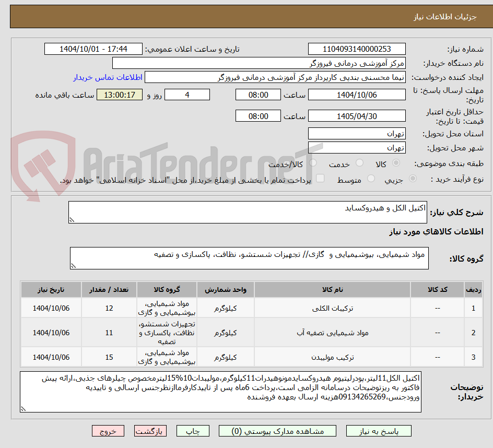Screen dimensions: 493x448
Task: Click the شماره نیاز number field
Action: pyautogui.click(x=356, y=49)
